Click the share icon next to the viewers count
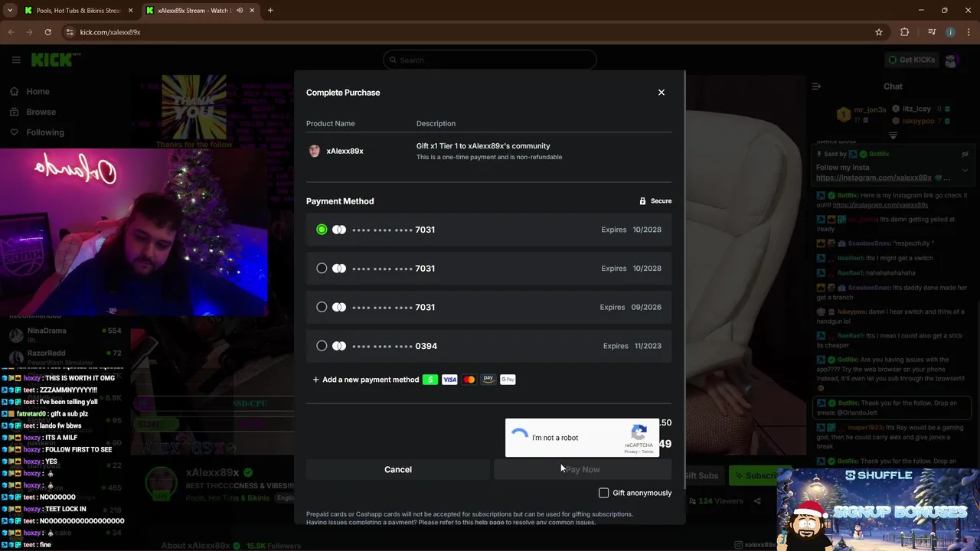 tap(757, 501)
